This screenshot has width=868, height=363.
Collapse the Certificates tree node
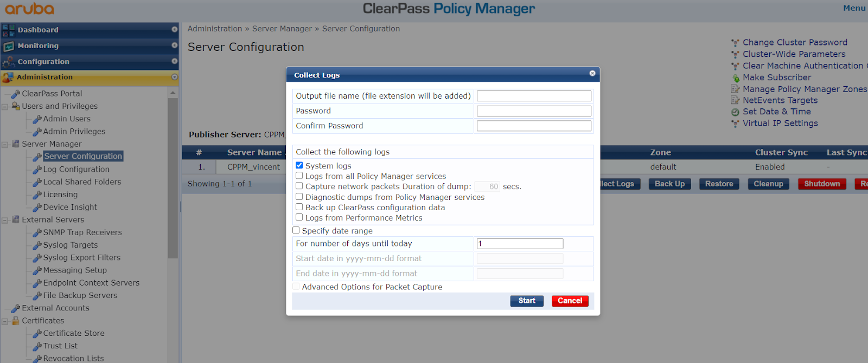coord(5,321)
